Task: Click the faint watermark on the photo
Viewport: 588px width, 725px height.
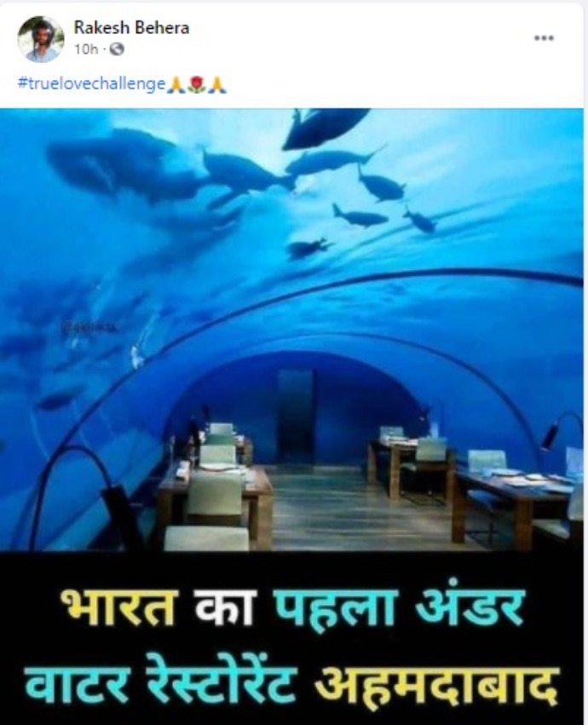Action: (x=89, y=327)
